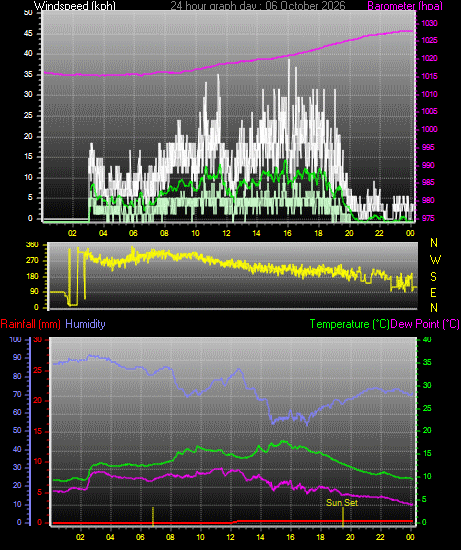Click the blue "Humidity" legend label
The image size is (461, 550).
pyautogui.click(x=85, y=324)
